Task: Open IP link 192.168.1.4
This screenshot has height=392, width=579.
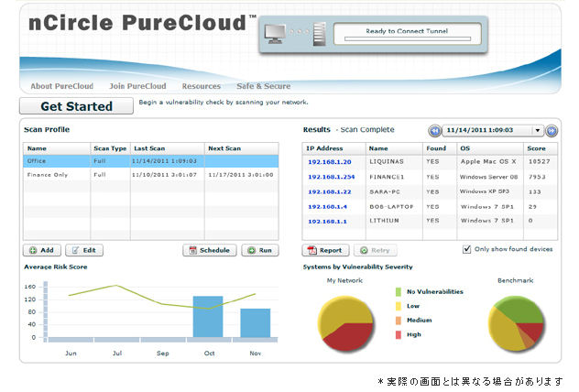Action: (328, 207)
